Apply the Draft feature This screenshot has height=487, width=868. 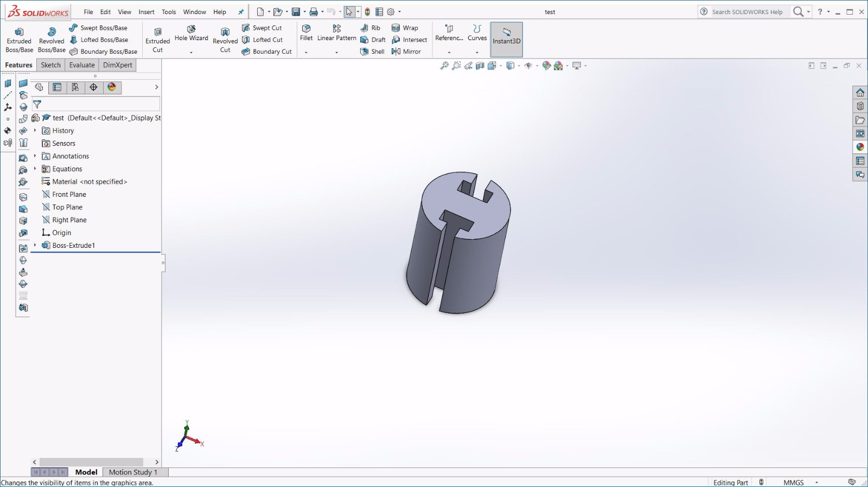(373, 40)
